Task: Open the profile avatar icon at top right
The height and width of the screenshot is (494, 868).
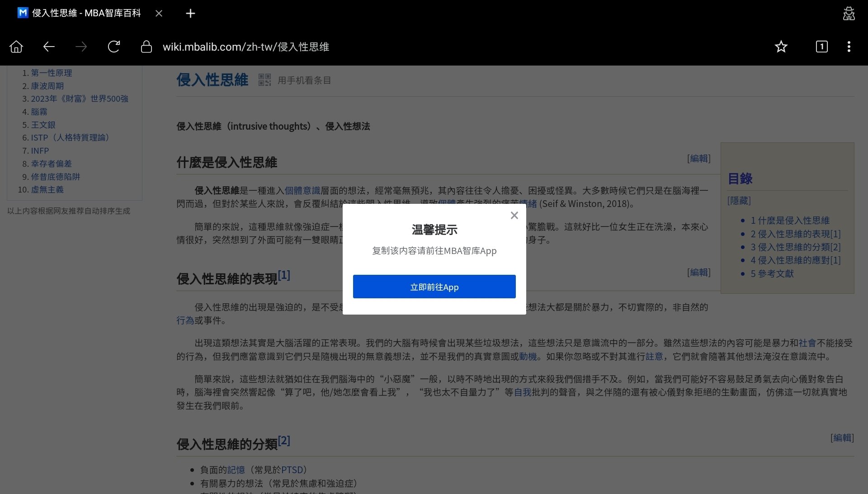Action: (x=849, y=13)
